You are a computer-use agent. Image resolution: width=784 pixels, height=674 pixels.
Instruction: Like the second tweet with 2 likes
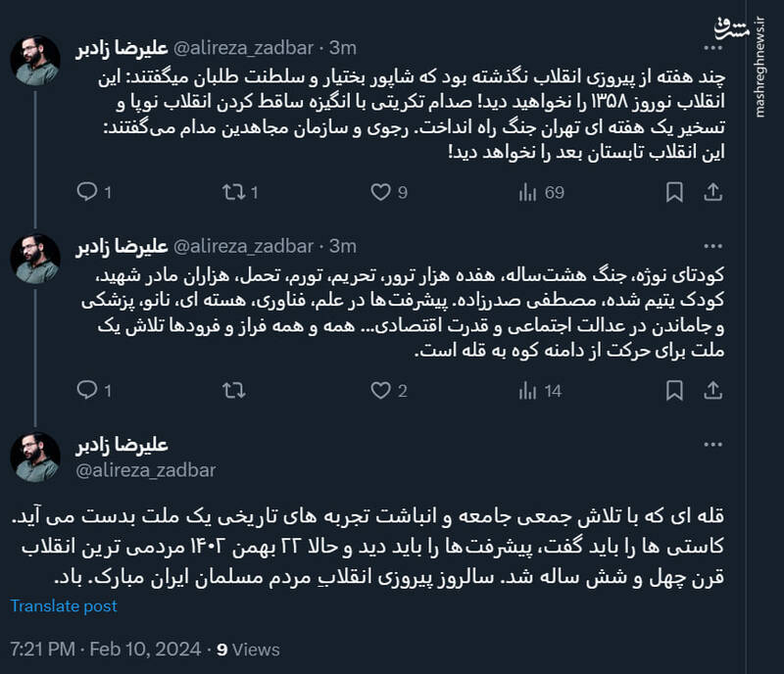[381, 391]
